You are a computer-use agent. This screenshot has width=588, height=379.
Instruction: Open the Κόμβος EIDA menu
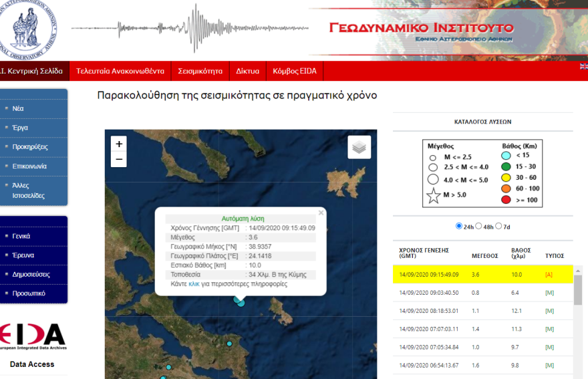[x=295, y=71]
